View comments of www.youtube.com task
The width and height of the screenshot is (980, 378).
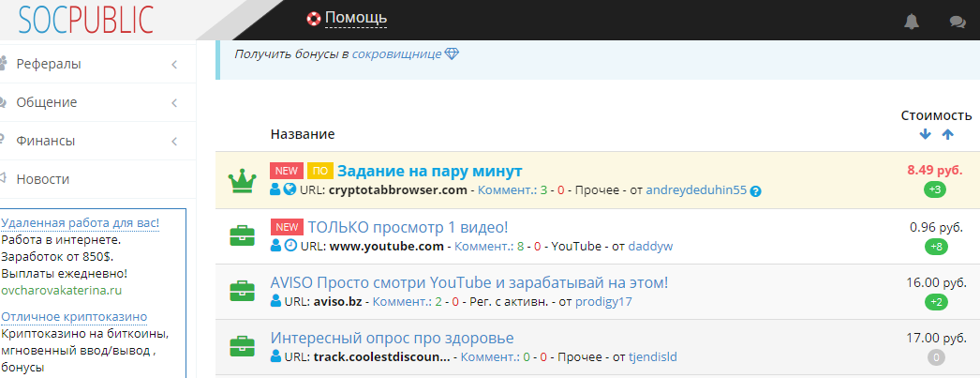[x=483, y=246]
